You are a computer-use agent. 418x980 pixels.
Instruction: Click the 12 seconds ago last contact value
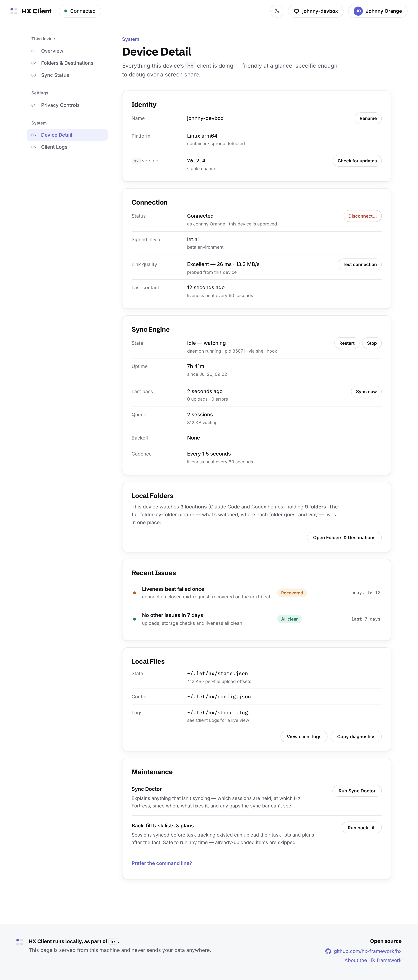(x=206, y=287)
